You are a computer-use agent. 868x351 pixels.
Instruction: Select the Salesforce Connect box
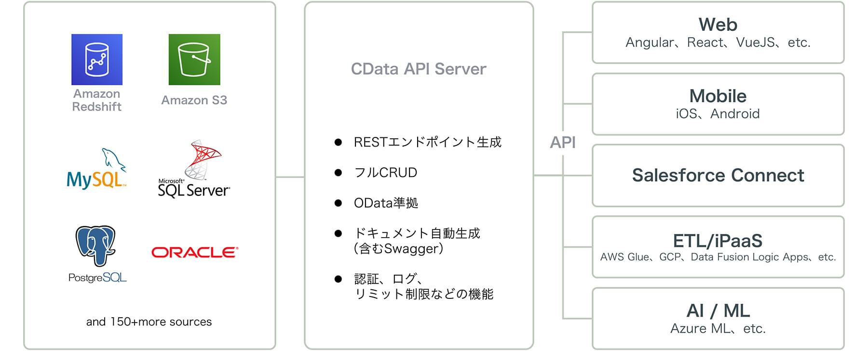[718, 175]
